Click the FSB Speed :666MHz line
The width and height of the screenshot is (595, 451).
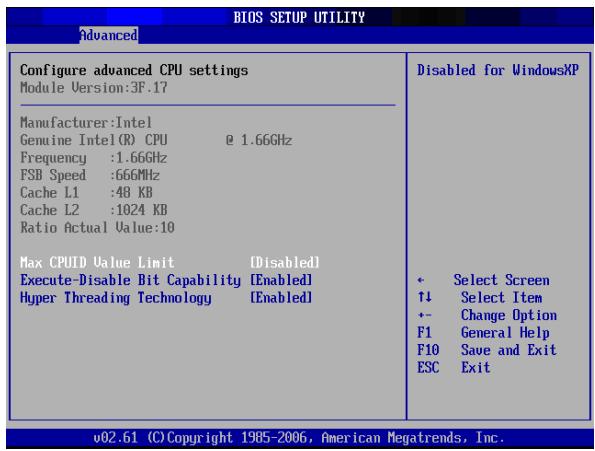click(x=90, y=175)
